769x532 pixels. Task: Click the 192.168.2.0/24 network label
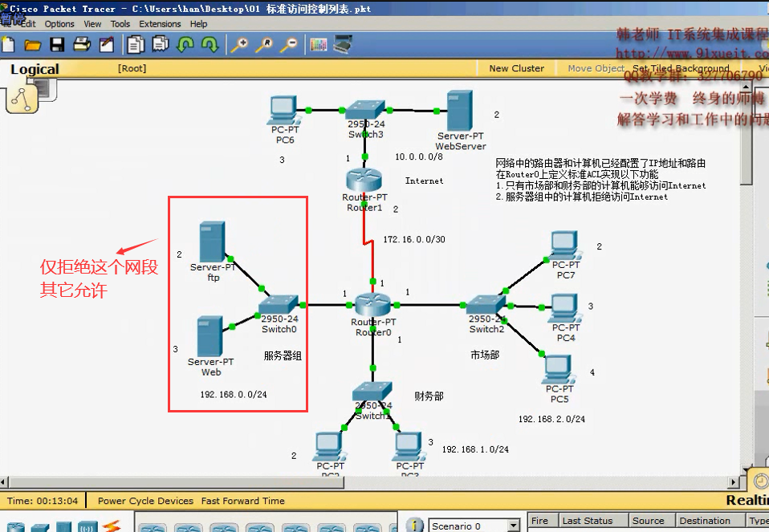(x=551, y=419)
